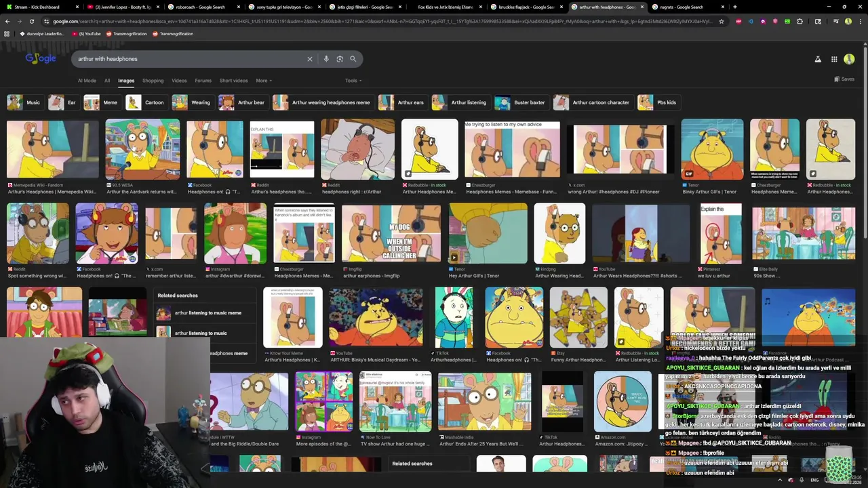Select the Arthur ears filter chip

pos(401,102)
